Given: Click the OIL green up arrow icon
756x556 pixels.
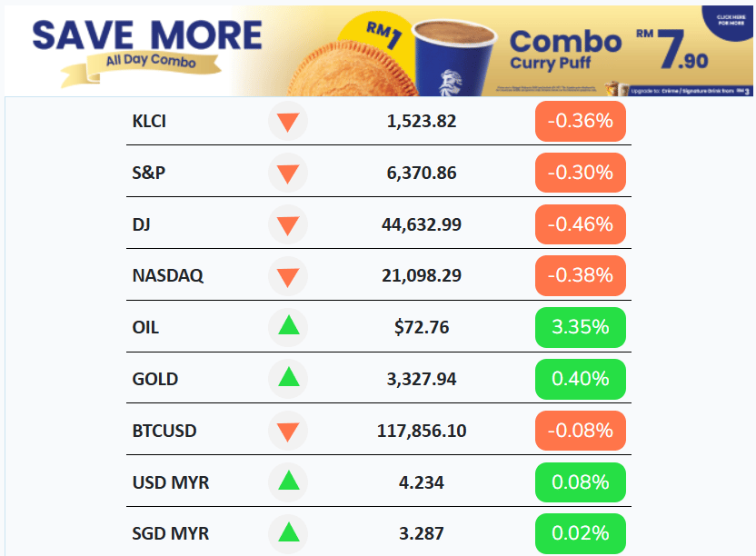Looking at the screenshot, I should coord(288,327).
